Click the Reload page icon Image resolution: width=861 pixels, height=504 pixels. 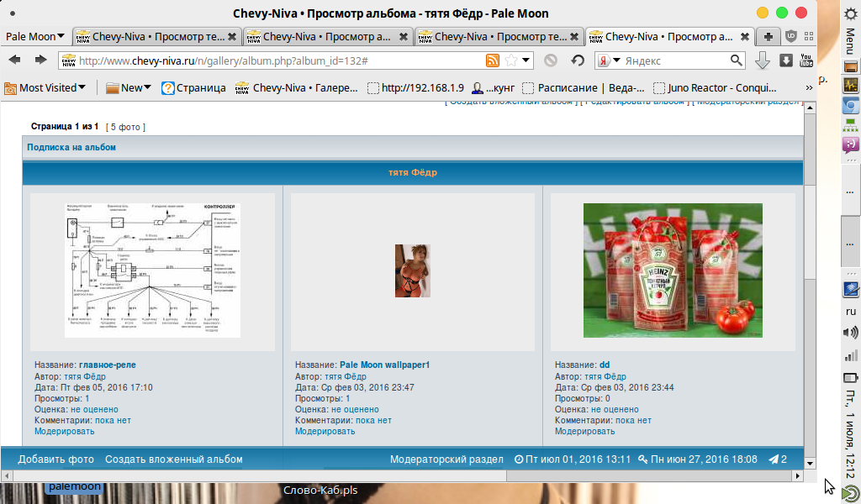pos(578,60)
